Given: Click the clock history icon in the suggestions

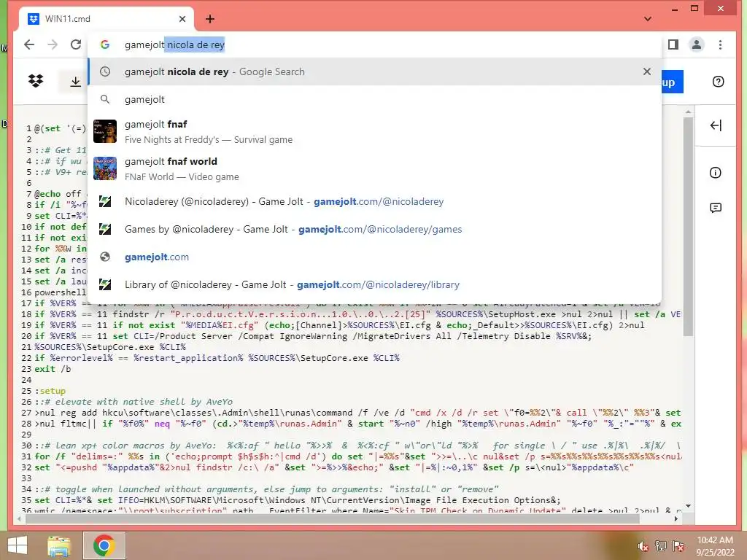Looking at the screenshot, I should click(x=105, y=71).
